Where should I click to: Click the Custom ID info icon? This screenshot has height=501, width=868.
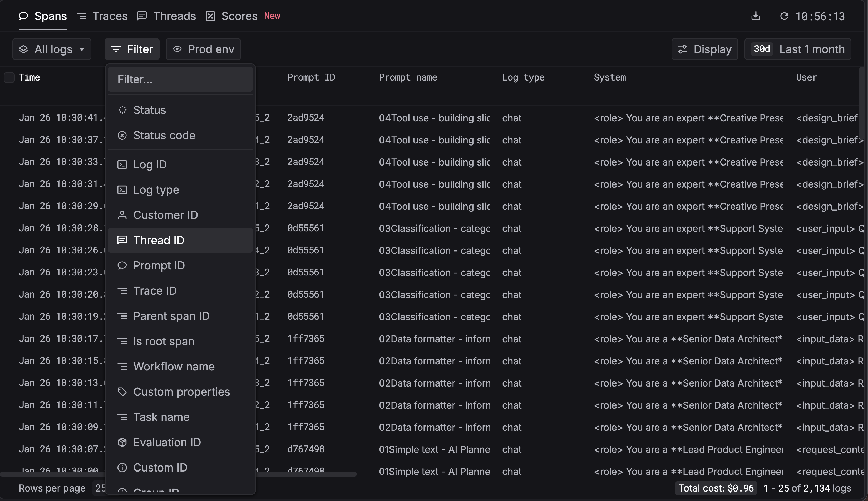coord(122,468)
